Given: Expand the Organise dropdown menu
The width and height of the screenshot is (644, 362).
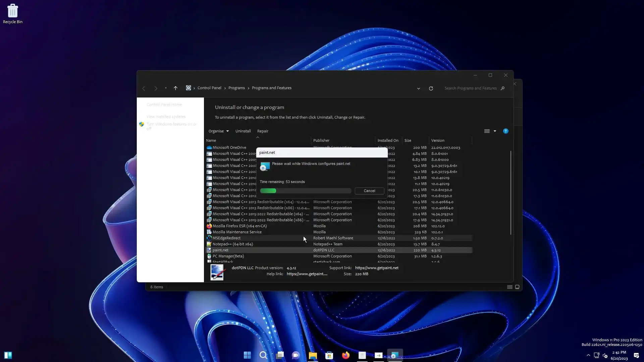Looking at the screenshot, I should [x=218, y=131].
